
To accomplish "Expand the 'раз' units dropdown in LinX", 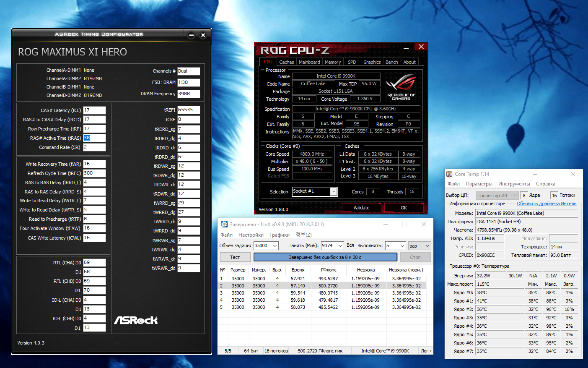I will [427, 246].
